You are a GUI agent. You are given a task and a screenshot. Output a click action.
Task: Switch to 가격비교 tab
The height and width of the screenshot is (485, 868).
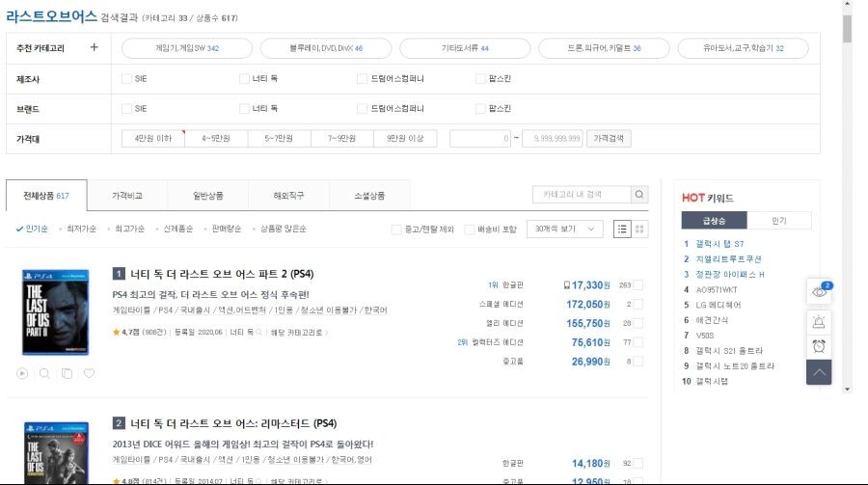[127, 196]
